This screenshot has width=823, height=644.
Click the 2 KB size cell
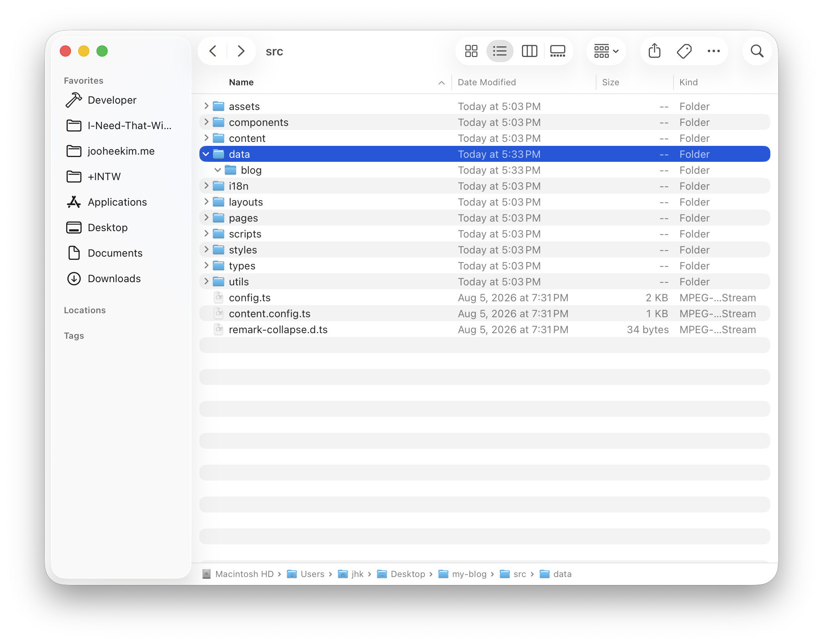657,298
